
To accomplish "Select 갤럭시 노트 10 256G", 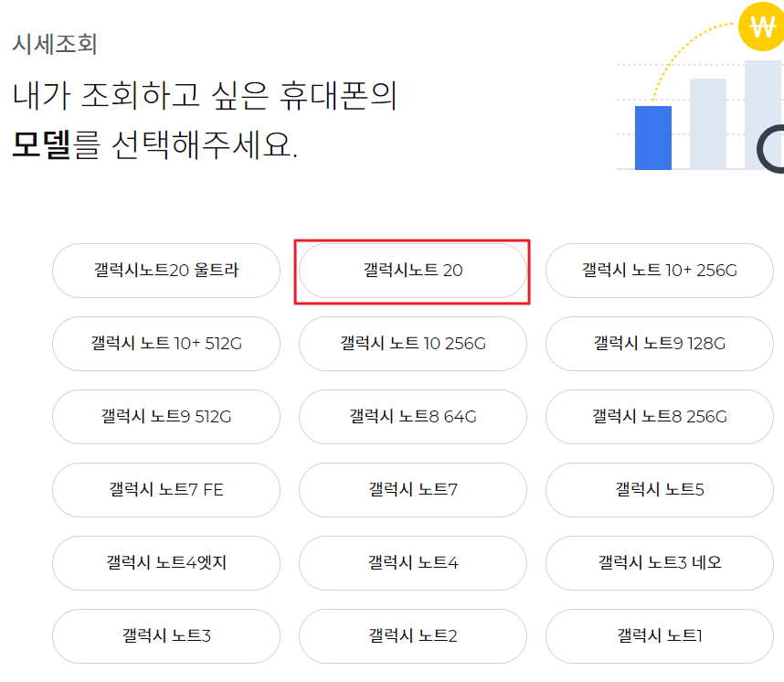I will tap(412, 344).
